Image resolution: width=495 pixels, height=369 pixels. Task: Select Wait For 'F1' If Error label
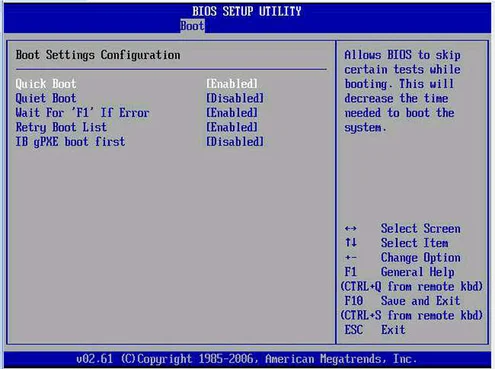coord(82,113)
